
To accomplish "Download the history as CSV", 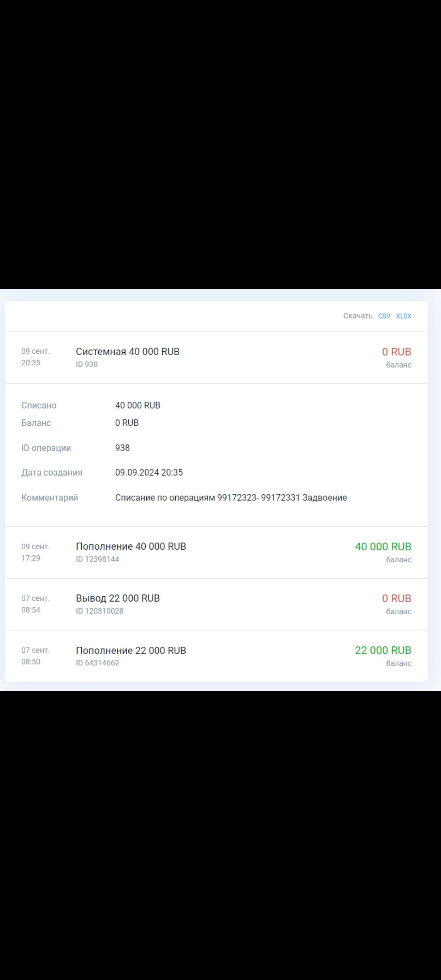I will pos(384,316).
